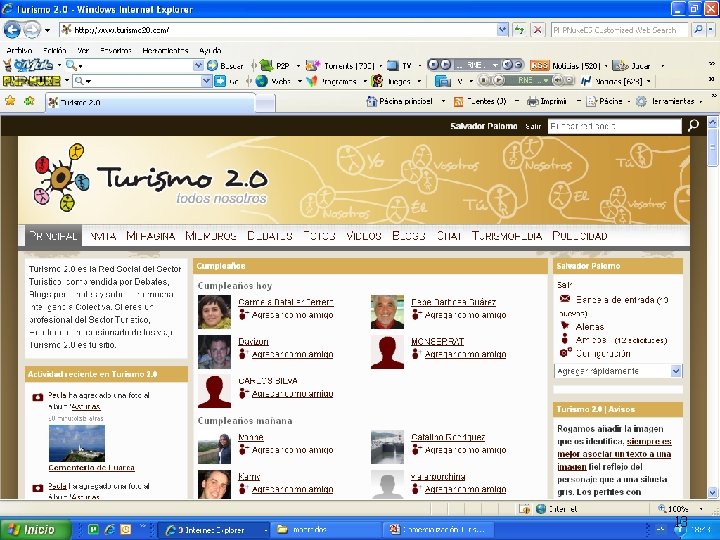The image size is (720, 540).
Task: Add Davizun as friend link
Action: pos(292,354)
